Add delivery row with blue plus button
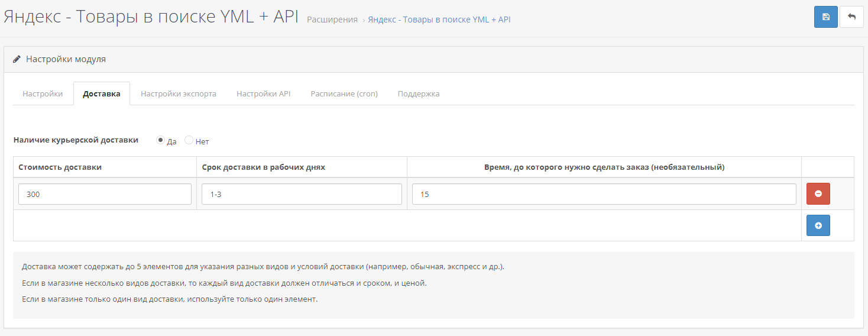This screenshot has height=336, width=868. pyautogui.click(x=818, y=225)
